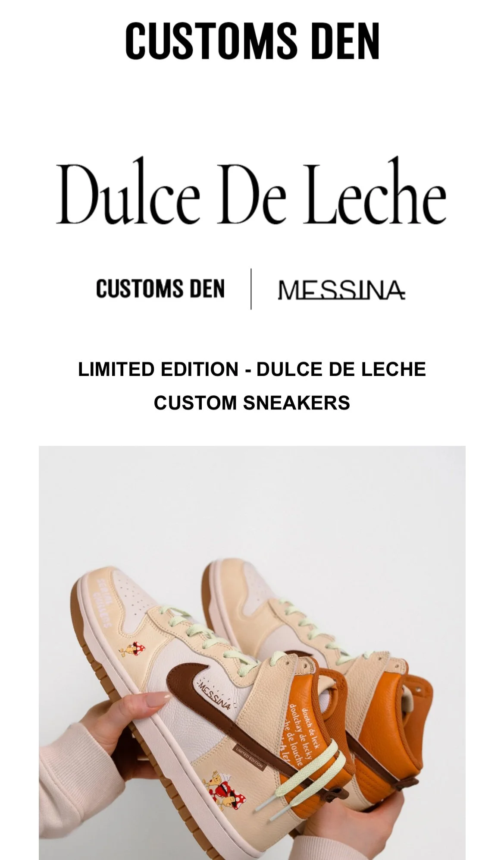Image resolution: width=504 pixels, height=860 pixels.
Task: Tap the Limited Edition Dulce De Leche heading
Action: pos(252,369)
